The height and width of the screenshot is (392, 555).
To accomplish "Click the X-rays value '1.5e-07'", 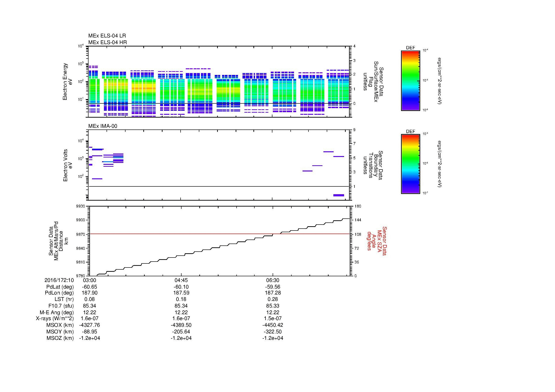I will coord(273,318).
